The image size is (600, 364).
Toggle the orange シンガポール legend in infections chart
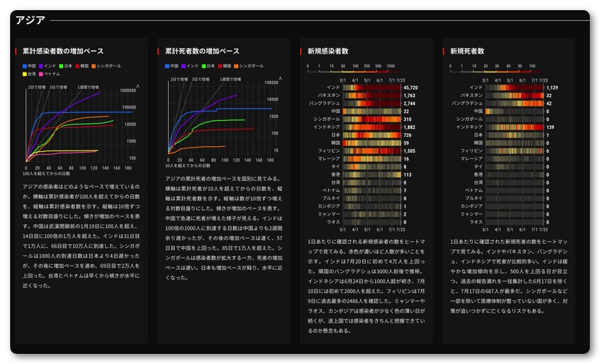(93, 66)
